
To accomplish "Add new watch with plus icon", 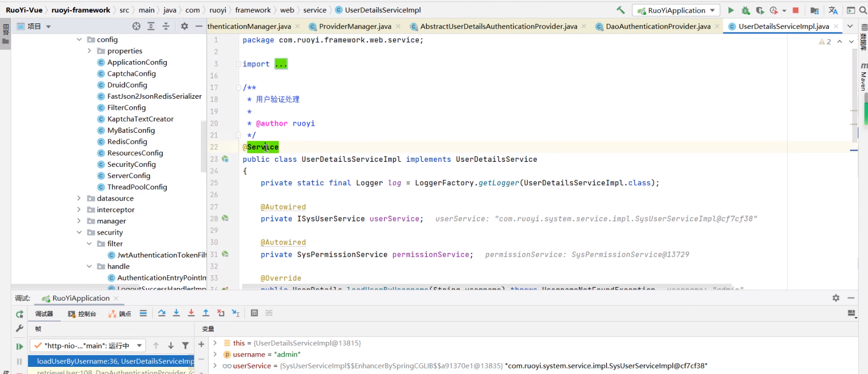I will [x=201, y=344].
